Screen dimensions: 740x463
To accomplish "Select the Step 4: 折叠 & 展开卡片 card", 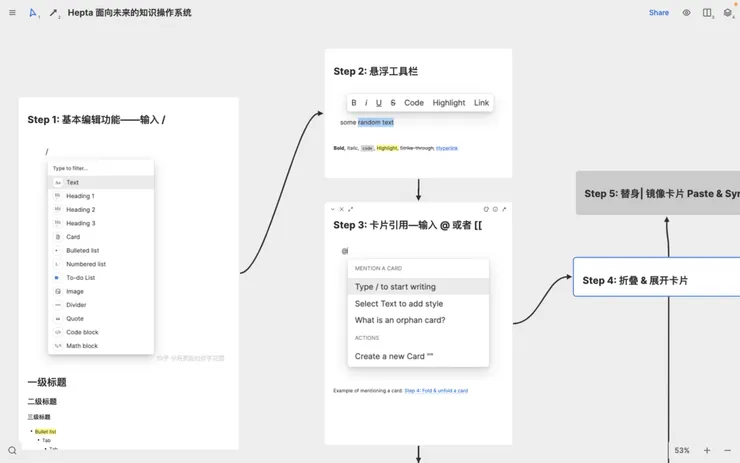I will click(x=656, y=277).
